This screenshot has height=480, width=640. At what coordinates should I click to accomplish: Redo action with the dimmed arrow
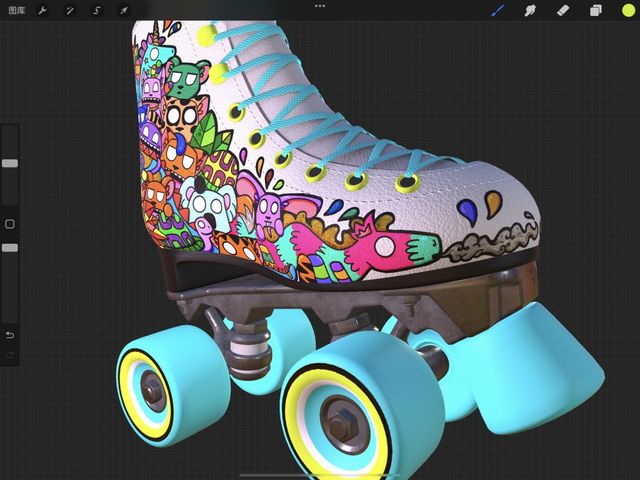pos(10,355)
